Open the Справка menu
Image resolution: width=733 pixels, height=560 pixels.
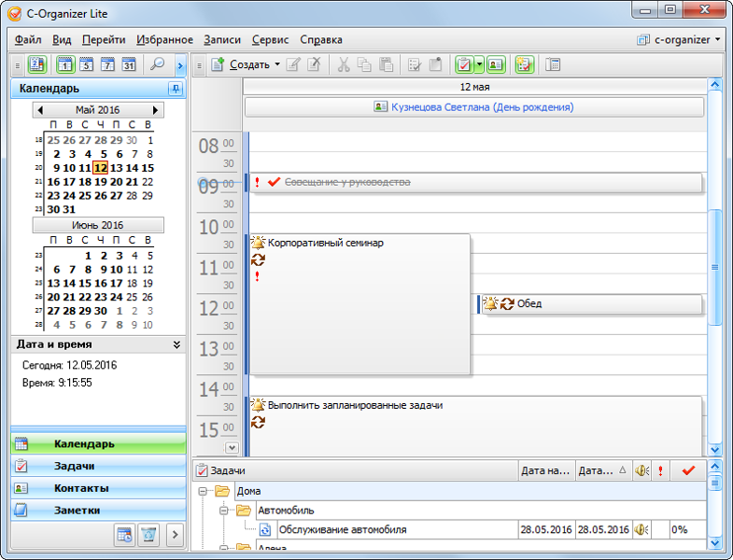point(321,40)
